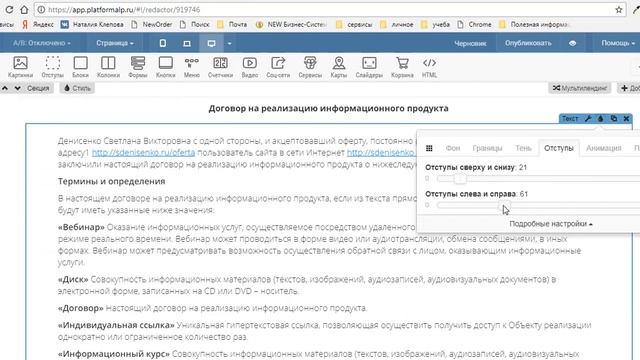
Task: Switch to mobile device preview
Action: pyautogui.click(x=163, y=43)
